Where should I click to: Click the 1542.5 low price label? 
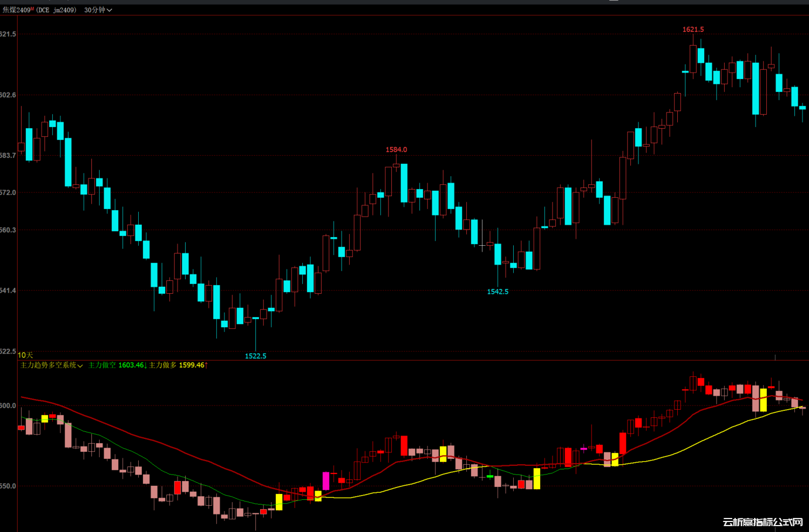pyautogui.click(x=498, y=291)
